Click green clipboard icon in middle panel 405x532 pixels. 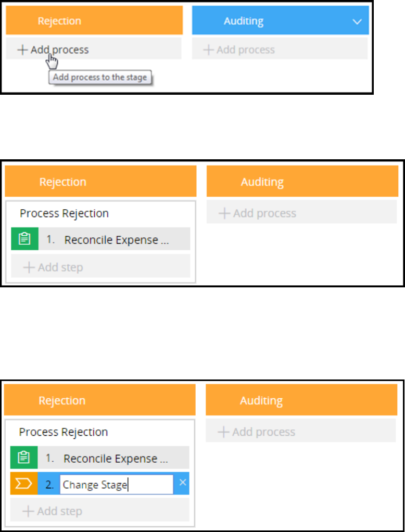click(25, 240)
